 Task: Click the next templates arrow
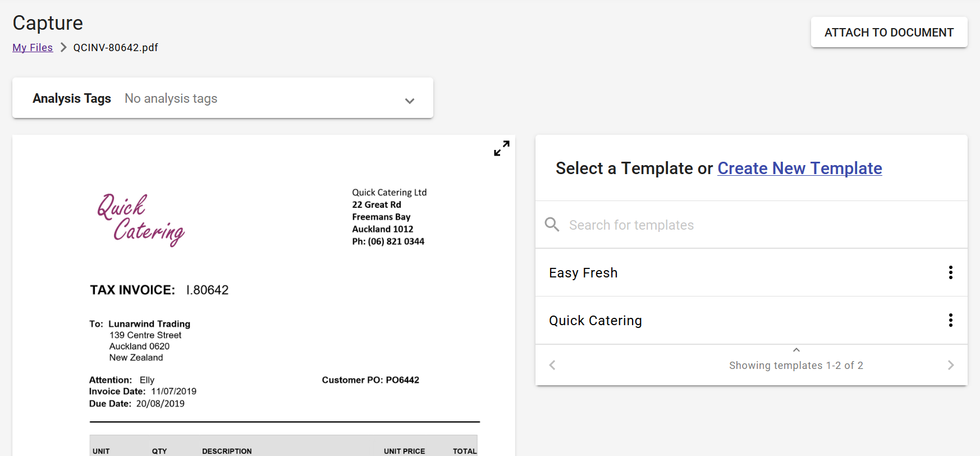tap(951, 364)
